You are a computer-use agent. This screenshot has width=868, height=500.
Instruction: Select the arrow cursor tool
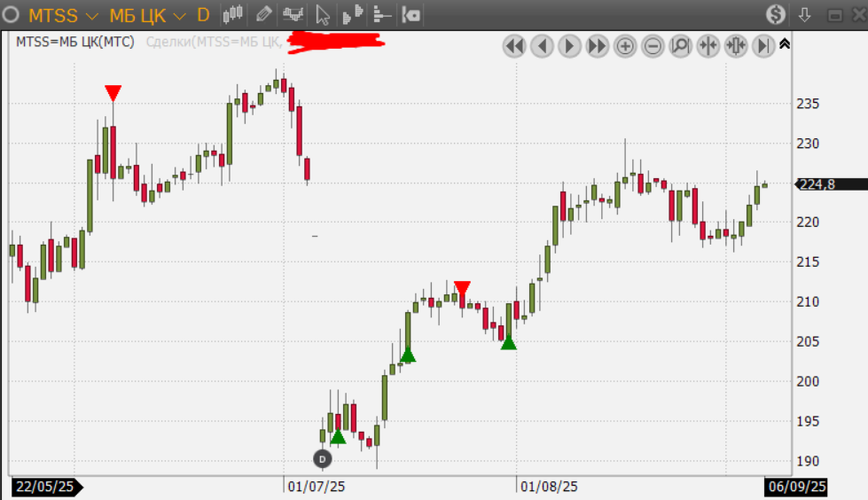click(323, 15)
